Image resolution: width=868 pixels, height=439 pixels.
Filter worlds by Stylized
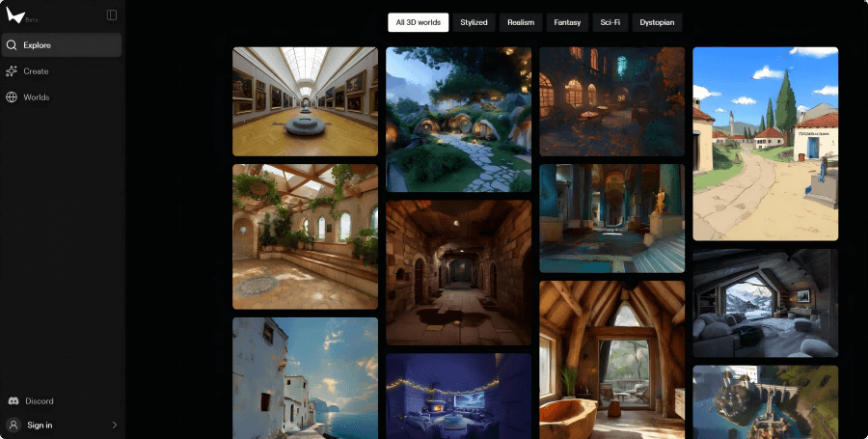pos(474,22)
